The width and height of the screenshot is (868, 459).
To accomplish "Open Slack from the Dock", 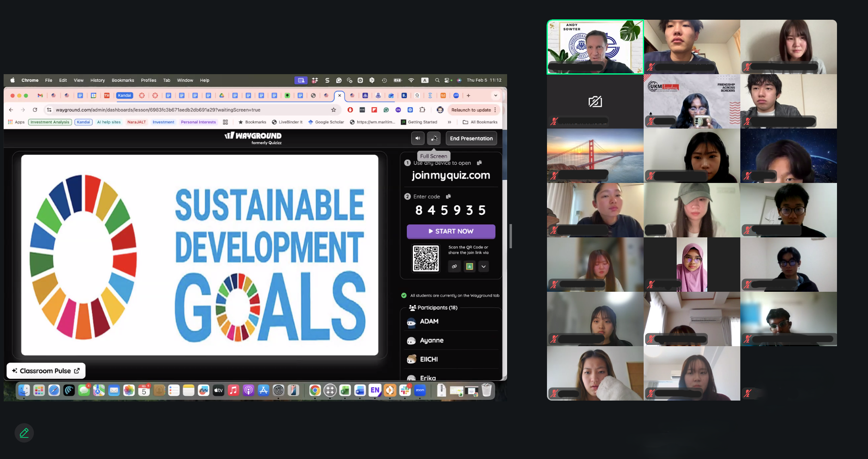I will (405, 390).
